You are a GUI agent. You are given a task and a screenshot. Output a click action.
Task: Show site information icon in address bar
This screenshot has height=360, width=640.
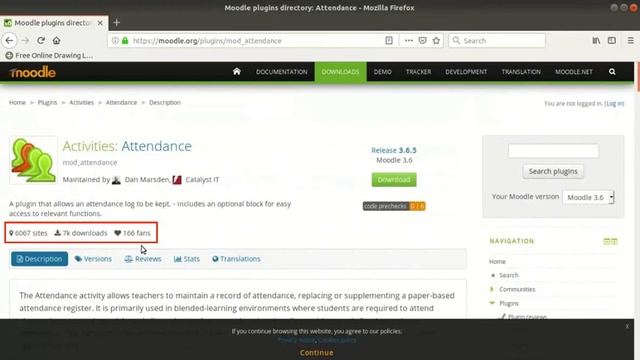pos(115,40)
